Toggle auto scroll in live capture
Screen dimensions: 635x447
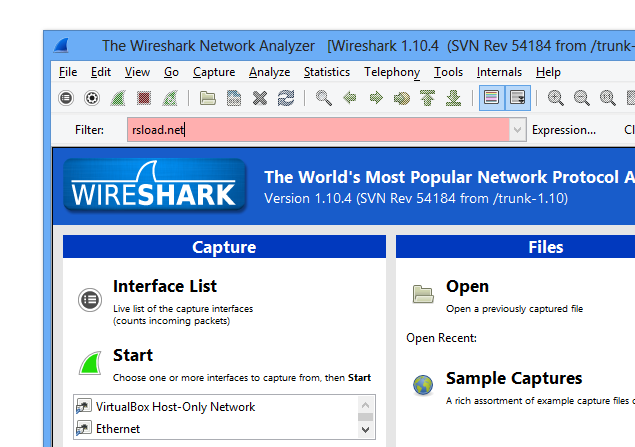tap(518, 98)
